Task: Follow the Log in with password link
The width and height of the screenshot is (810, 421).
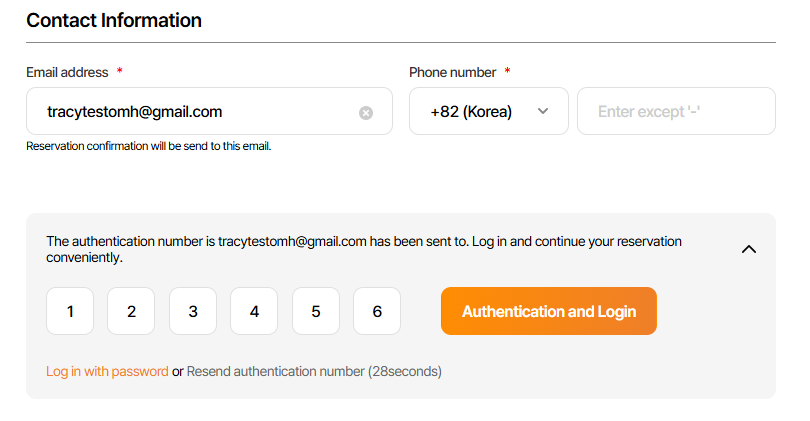Action: click(107, 371)
